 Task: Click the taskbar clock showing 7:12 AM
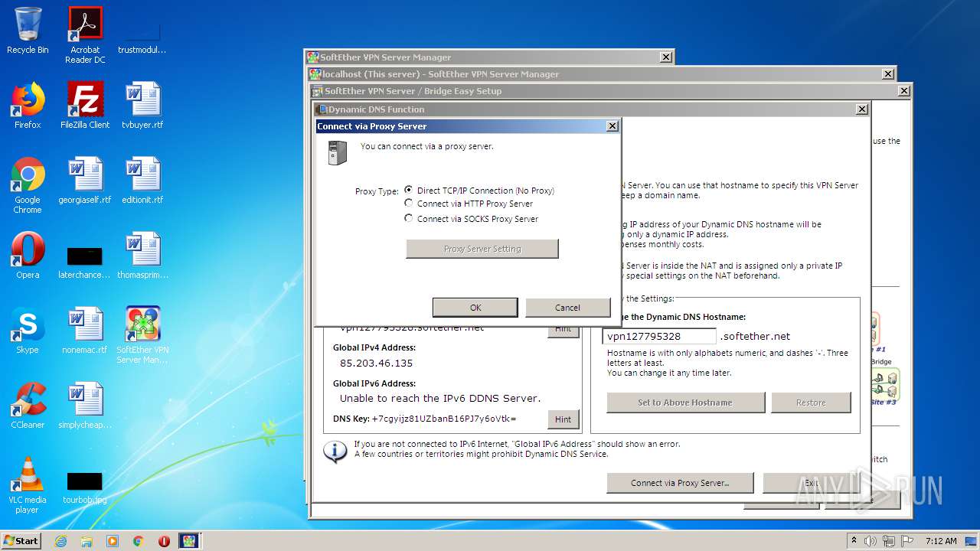pyautogui.click(x=941, y=540)
